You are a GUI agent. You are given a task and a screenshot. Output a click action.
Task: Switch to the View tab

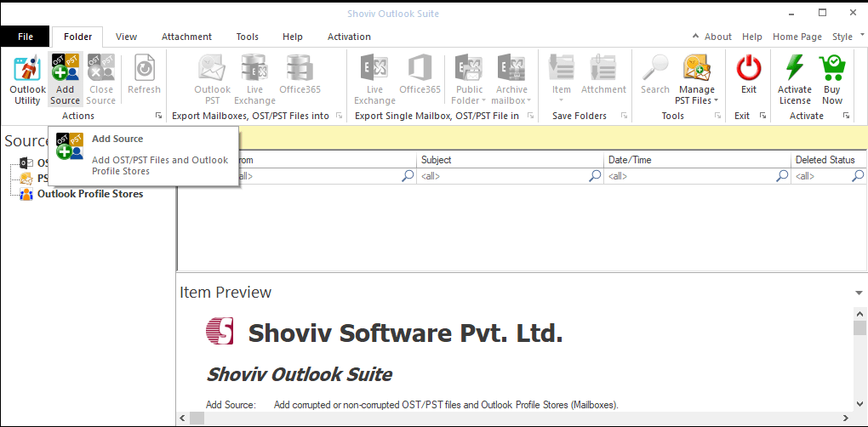tap(126, 37)
